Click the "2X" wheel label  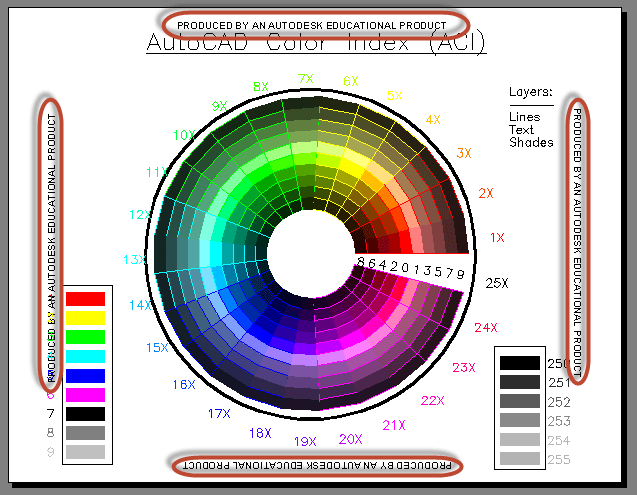pos(486,193)
